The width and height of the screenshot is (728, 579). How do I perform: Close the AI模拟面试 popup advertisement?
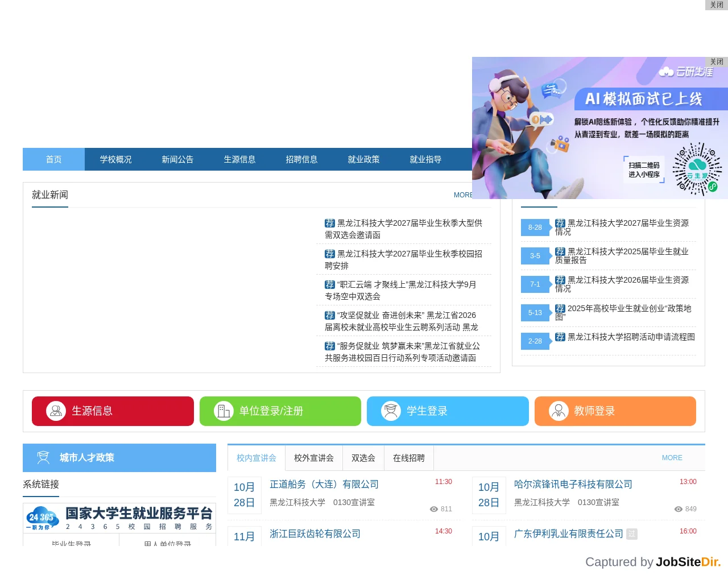point(717,61)
